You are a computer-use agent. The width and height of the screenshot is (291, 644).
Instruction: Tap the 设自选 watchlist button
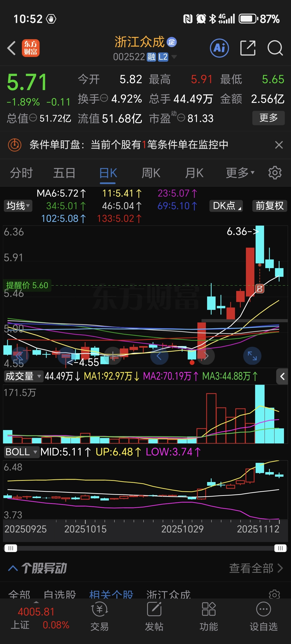click(264, 616)
